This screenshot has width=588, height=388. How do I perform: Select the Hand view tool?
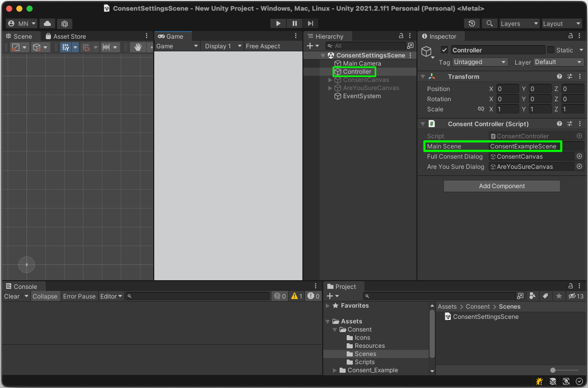coord(137,47)
